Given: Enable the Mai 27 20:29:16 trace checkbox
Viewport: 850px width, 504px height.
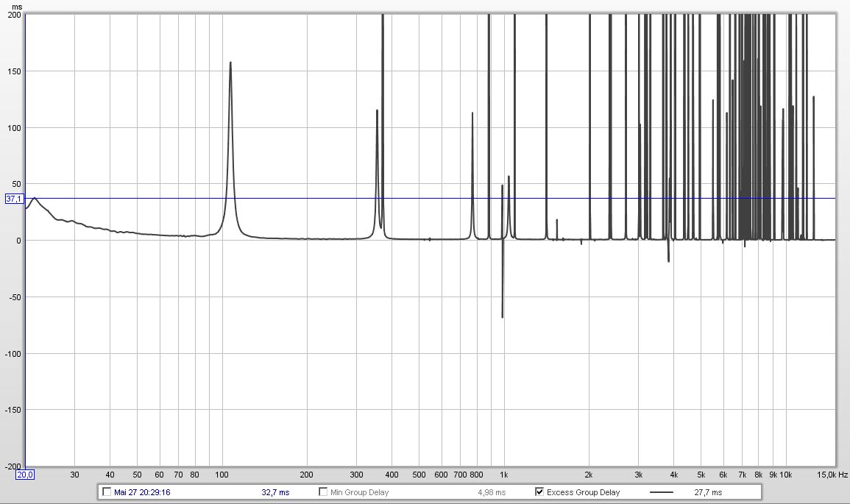Looking at the screenshot, I should [107, 492].
